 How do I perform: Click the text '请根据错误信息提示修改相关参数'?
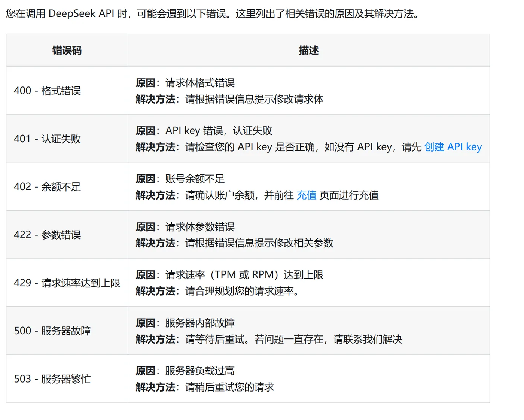(x=259, y=243)
